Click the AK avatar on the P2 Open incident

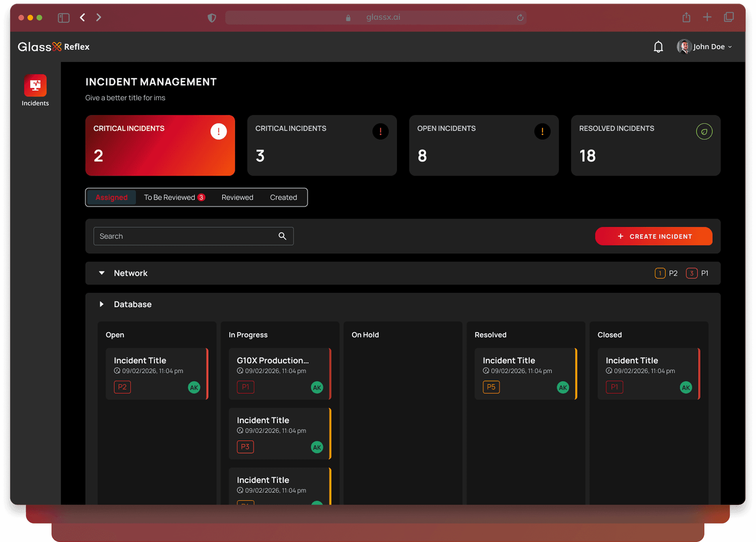pyautogui.click(x=194, y=387)
